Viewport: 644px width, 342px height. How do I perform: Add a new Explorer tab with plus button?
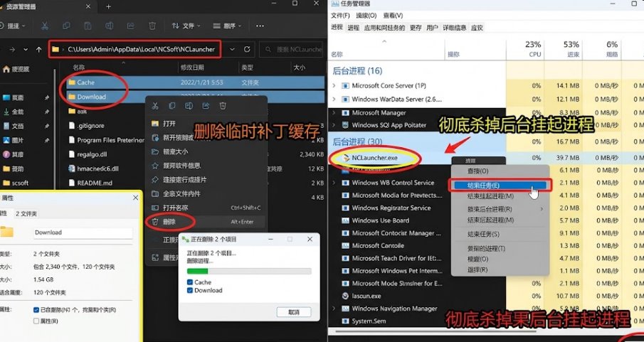coord(108,6)
